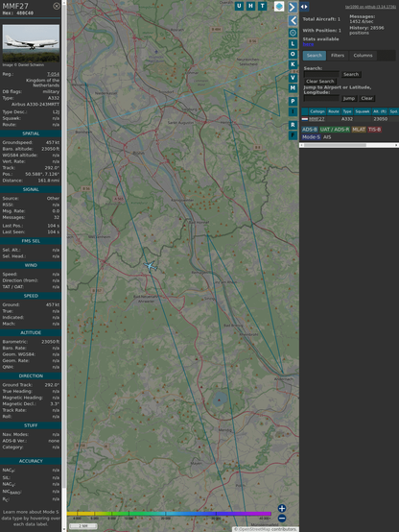Click the altitude color scale bar
This screenshot has height=532, width=399.
169,514
